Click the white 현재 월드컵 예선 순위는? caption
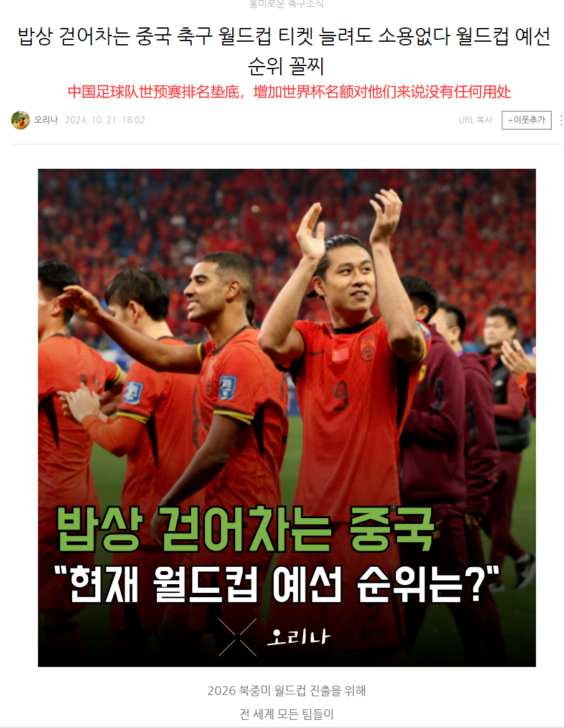The width and height of the screenshot is (564, 728). 276,584
